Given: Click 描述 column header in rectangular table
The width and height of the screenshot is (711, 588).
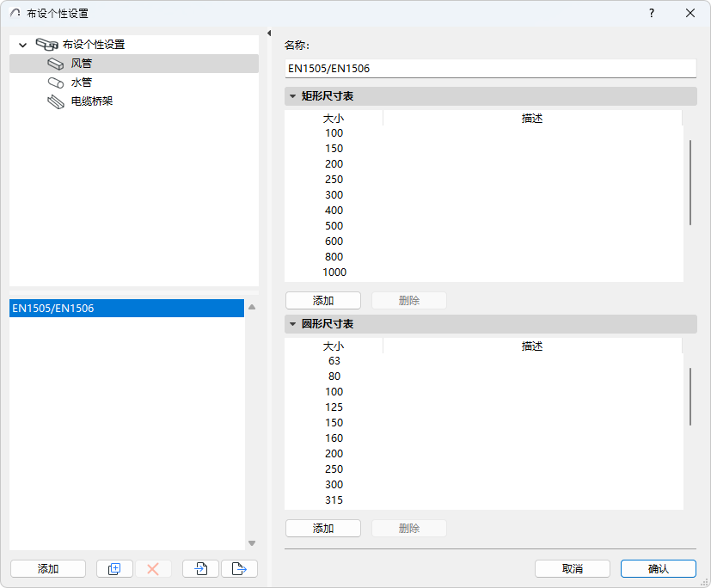Looking at the screenshot, I should [x=532, y=119].
